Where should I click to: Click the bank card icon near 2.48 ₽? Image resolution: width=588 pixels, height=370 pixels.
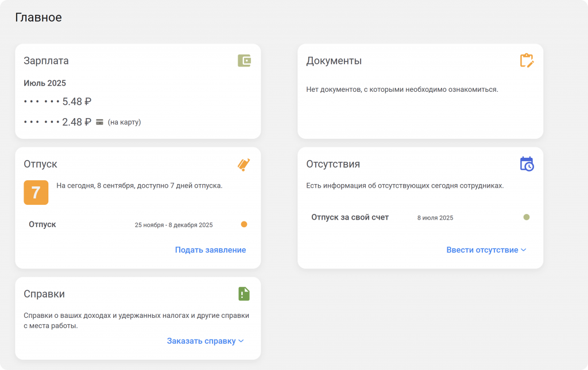pyautogui.click(x=100, y=122)
